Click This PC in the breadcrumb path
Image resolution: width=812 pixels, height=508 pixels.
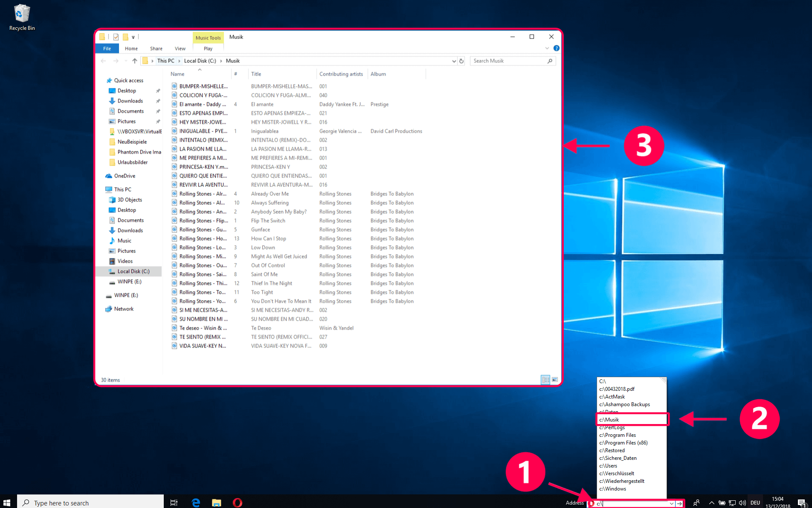[x=165, y=61]
